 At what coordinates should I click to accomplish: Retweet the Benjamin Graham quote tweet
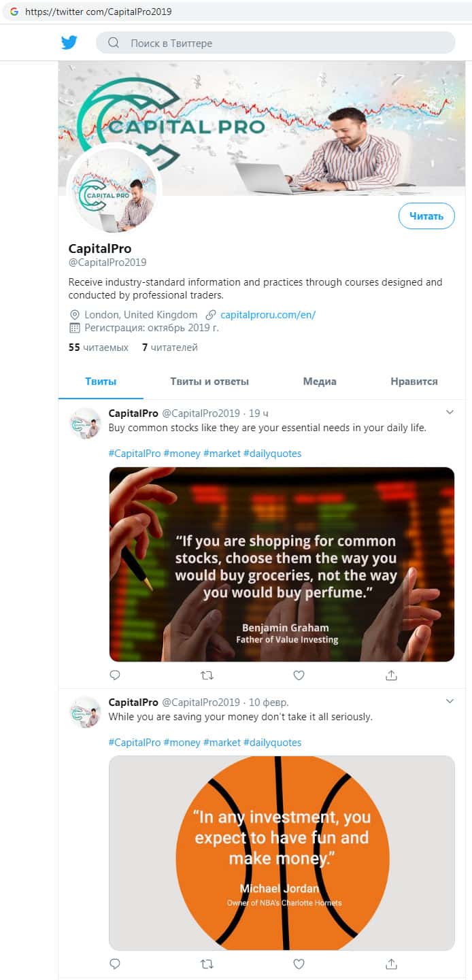(207, 675)
